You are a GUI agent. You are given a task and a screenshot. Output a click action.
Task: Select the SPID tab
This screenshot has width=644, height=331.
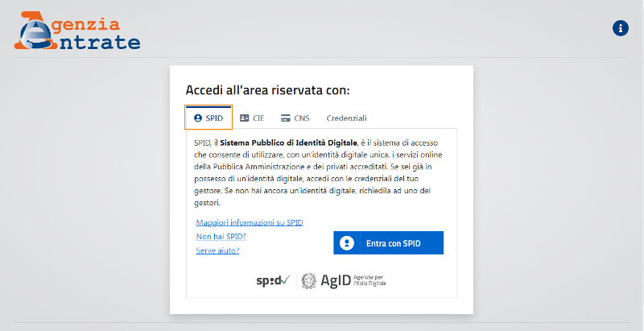[208, 118]
